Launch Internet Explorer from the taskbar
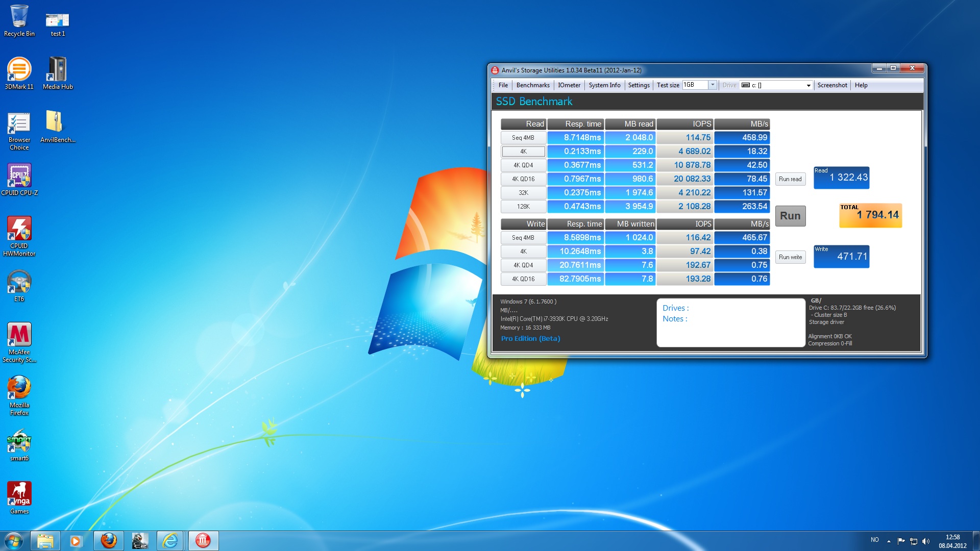This screenshot has height=551, width=980. pos(170,541)
